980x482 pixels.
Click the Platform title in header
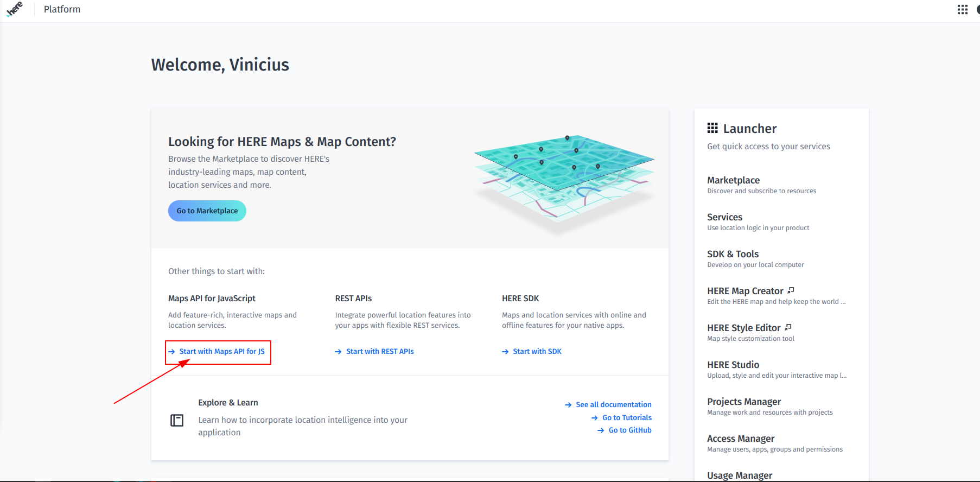(62, 9)
